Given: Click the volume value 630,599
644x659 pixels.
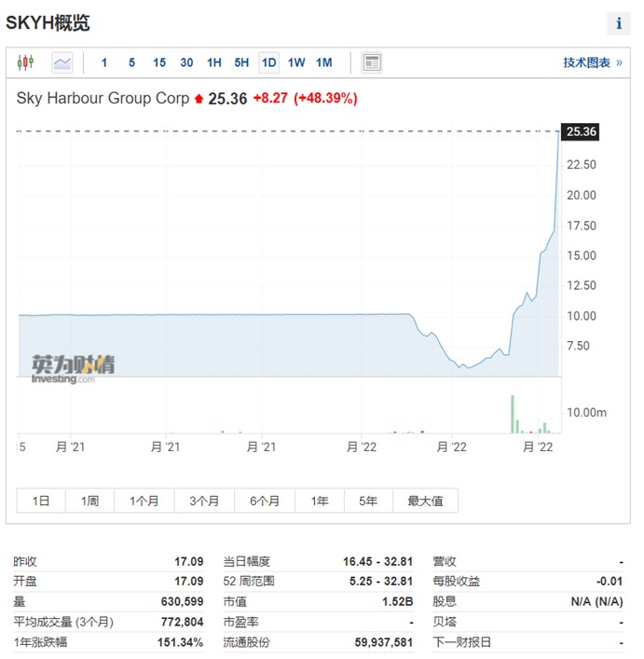Looking at the screenshot, I should point(182,601).
